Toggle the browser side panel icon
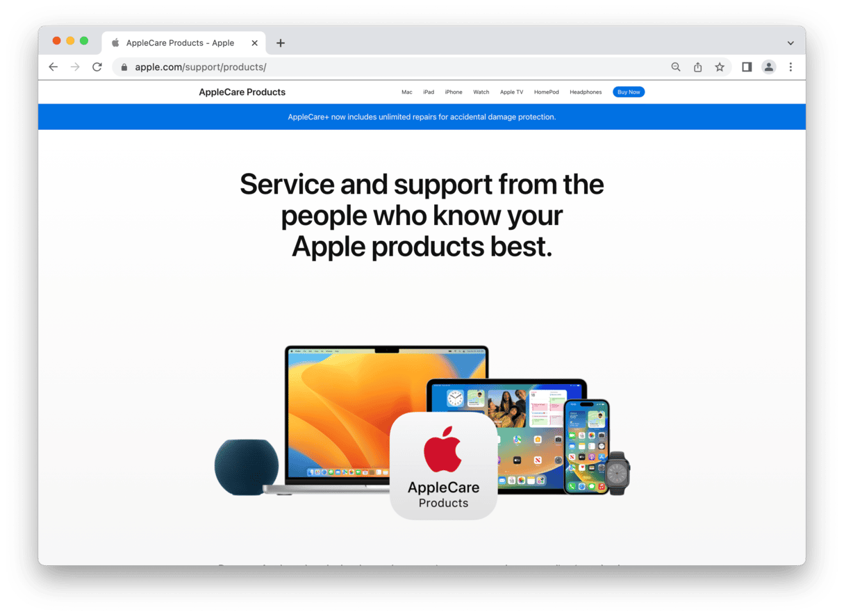Viewport: 844px width, 616px height. point(747,67)
